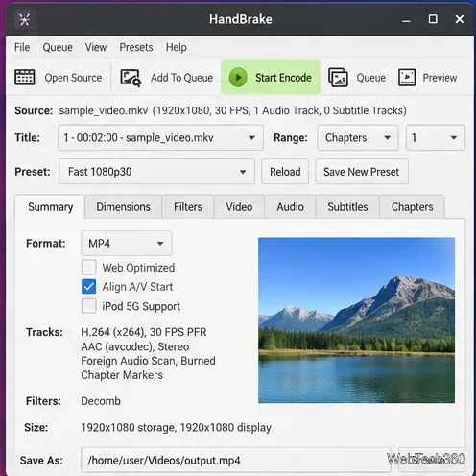Expand the Title dropdown
This screenshot has width=476, height=476.
click(x=160, y=137)
